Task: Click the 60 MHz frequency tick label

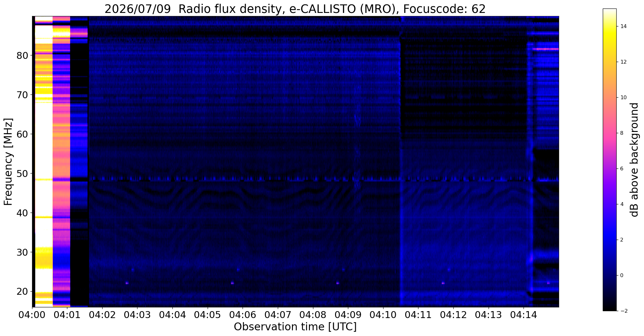Action: pyautogui.click(x=22, y=134)
